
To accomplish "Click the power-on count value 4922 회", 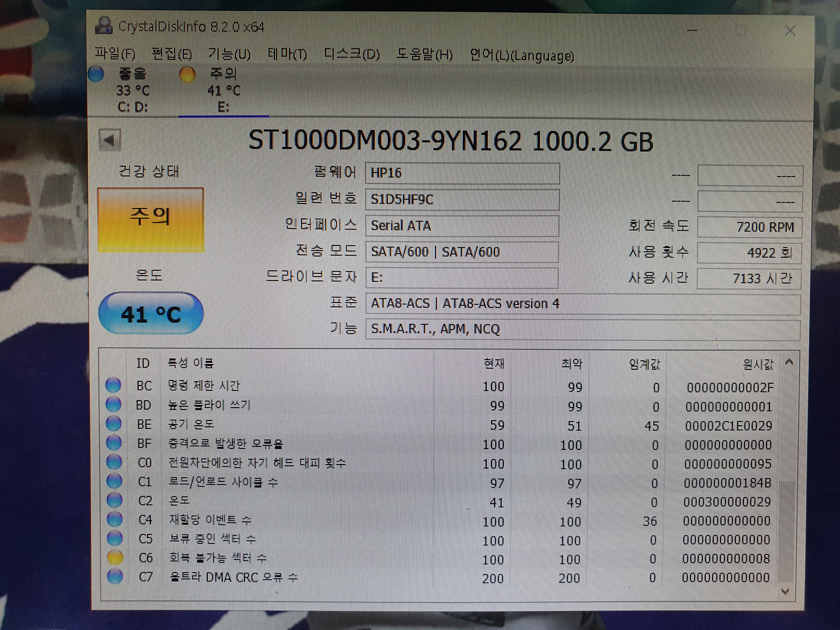I will point(750,253).
